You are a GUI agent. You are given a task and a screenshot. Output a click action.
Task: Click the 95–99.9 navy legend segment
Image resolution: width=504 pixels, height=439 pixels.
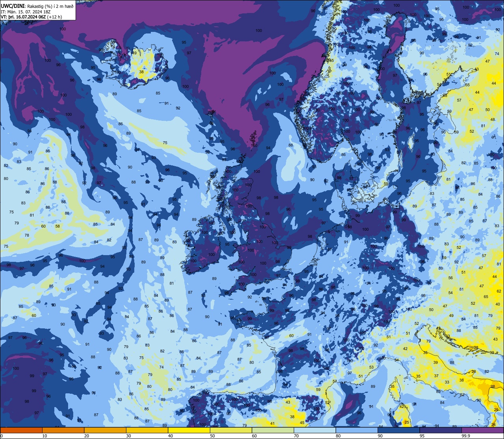440,430
